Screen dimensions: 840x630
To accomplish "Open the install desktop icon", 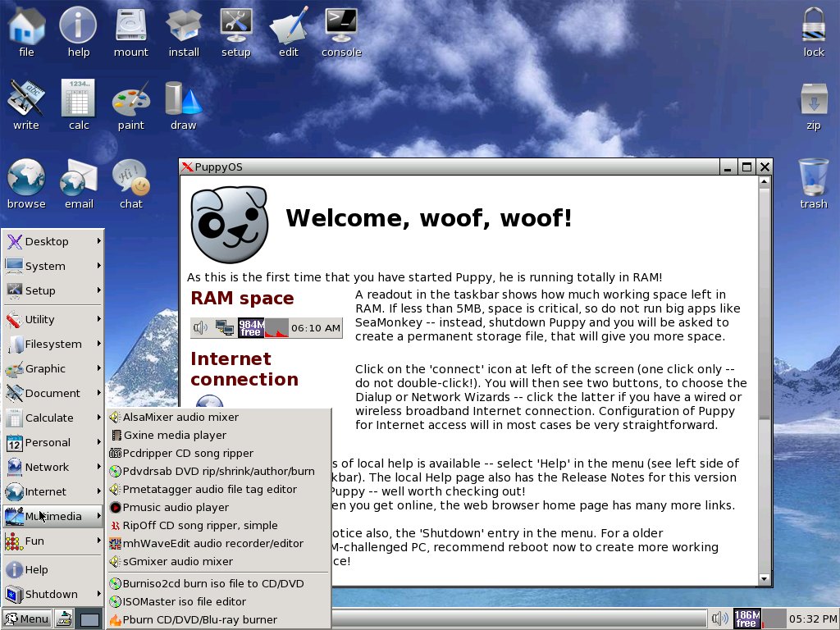I will tap(184, 32).
